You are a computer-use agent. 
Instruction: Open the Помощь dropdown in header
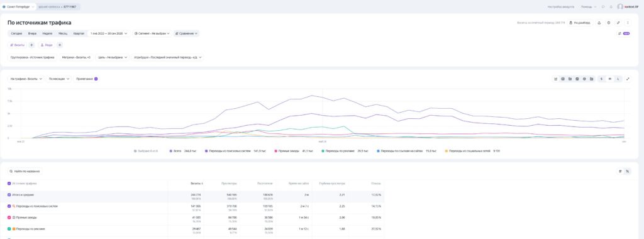[x=589, y=6]
